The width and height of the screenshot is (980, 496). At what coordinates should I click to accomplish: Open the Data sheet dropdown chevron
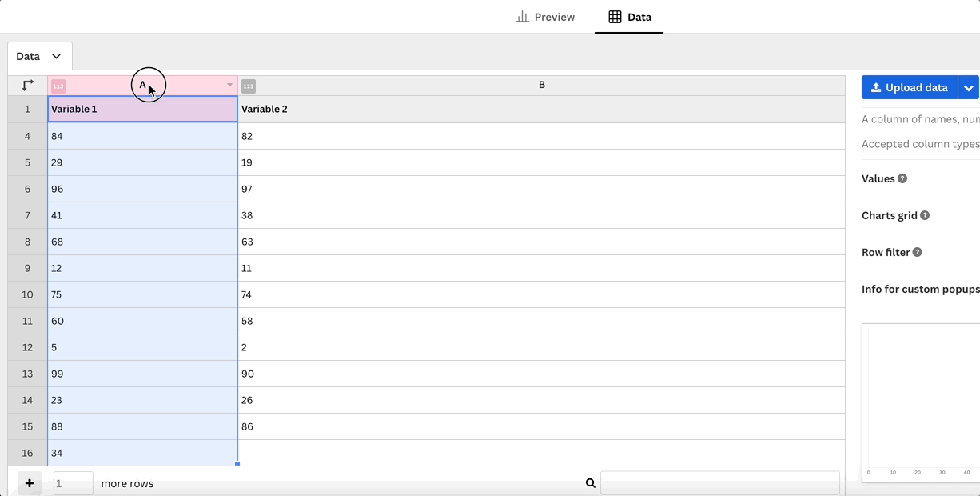[57, 57]
